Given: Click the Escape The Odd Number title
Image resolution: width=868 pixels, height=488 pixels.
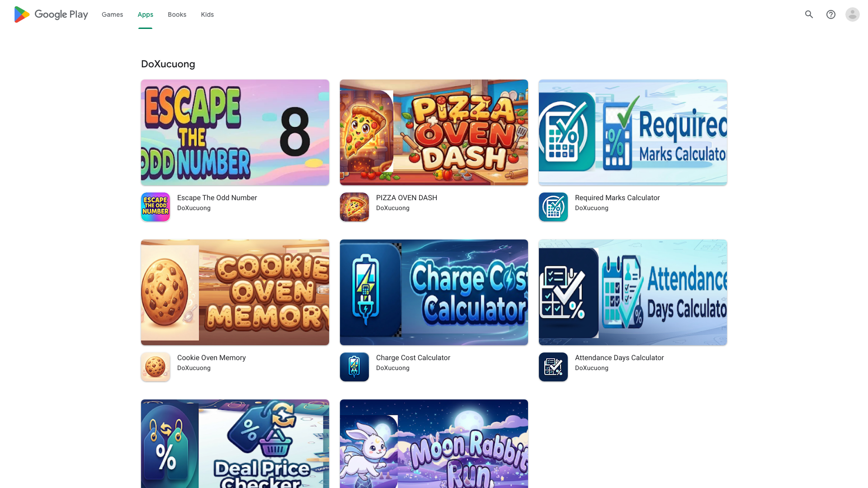Looking at the screenshot, I should (217, 198).
